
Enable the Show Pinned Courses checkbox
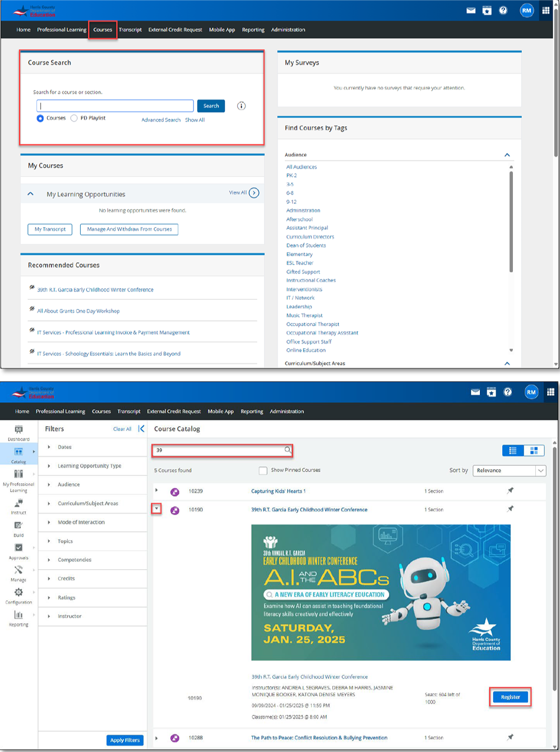pos(262,470)
